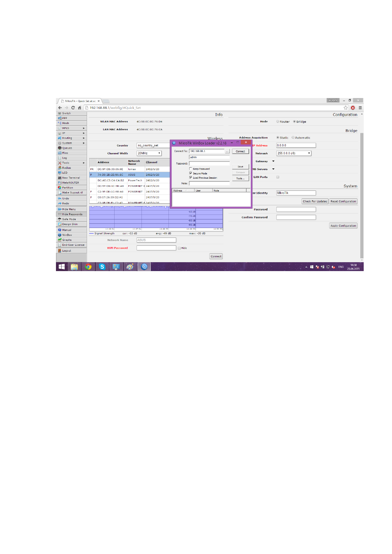Click Check For Updates

click(315, 201)
